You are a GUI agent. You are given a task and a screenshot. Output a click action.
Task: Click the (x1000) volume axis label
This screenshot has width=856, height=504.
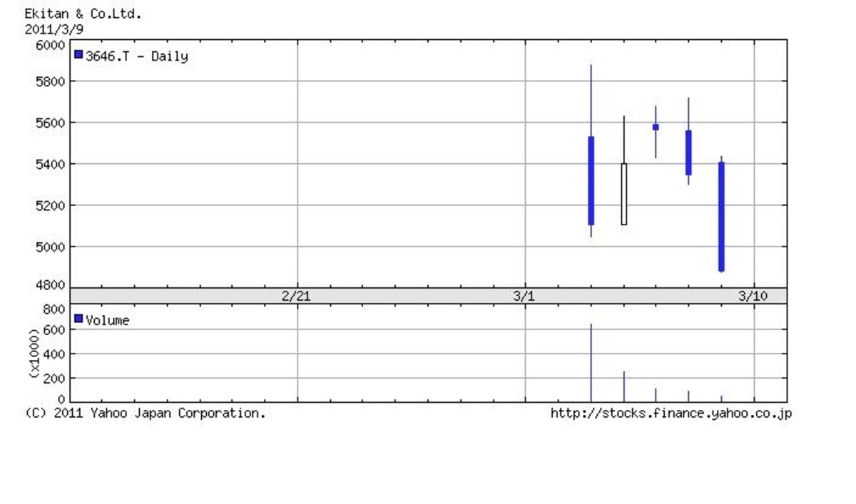(35, 354)
